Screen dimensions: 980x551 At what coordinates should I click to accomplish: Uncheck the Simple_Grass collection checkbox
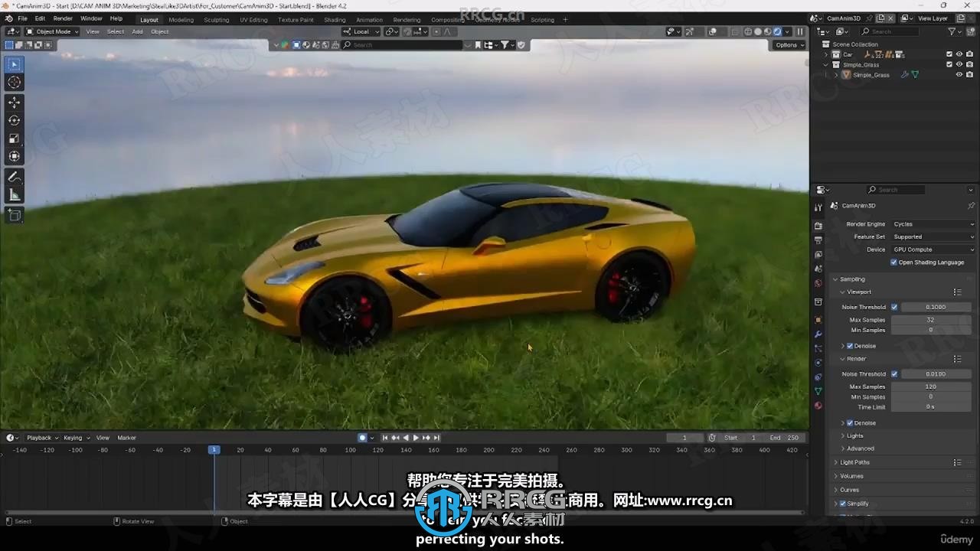pos(949,64)
